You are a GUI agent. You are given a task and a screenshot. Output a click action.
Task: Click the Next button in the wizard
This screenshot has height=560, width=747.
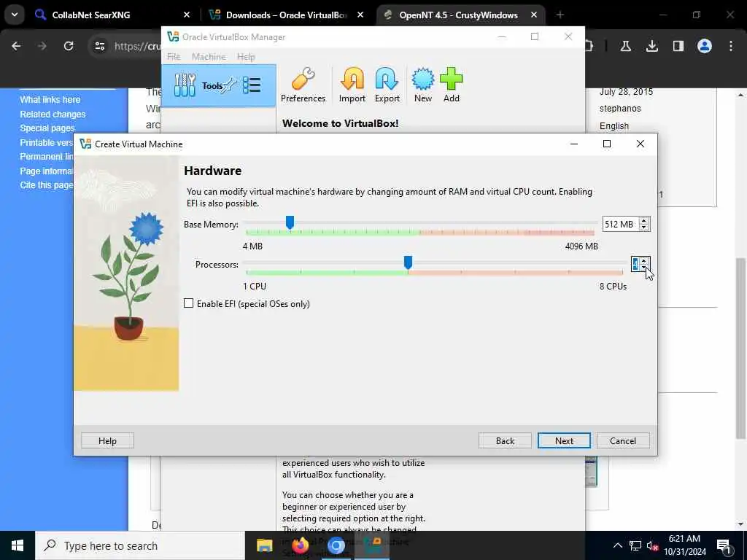tap(564, 440)
